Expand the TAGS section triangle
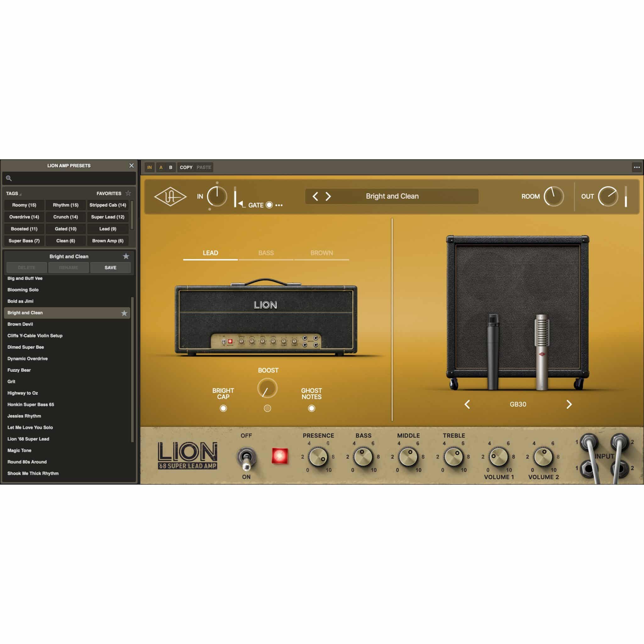Screen dimensions: 644x644 pyautogui.click(x=20, y=194)
